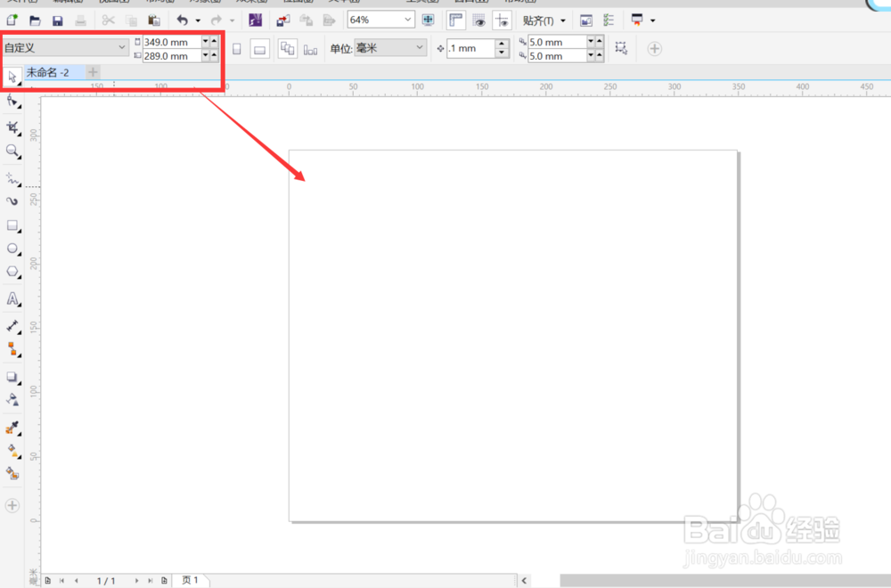Decrease page width with its down arrow

(205, 42)
